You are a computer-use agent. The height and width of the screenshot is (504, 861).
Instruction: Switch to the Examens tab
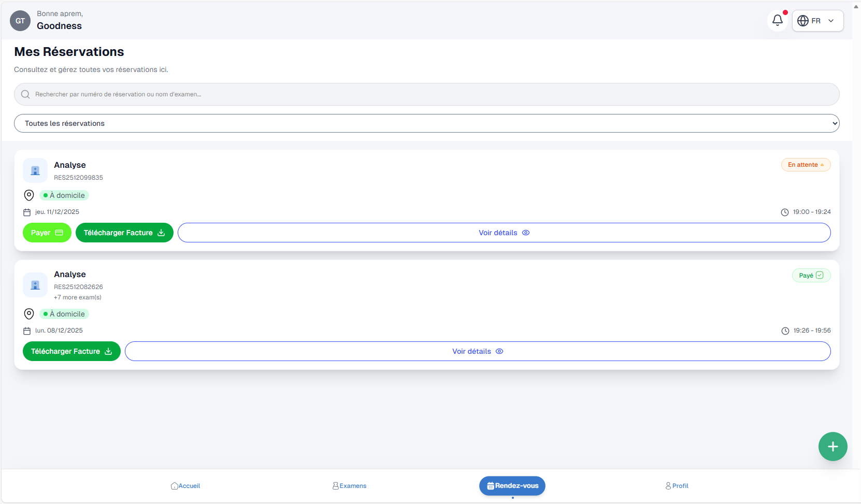point(349,486)
